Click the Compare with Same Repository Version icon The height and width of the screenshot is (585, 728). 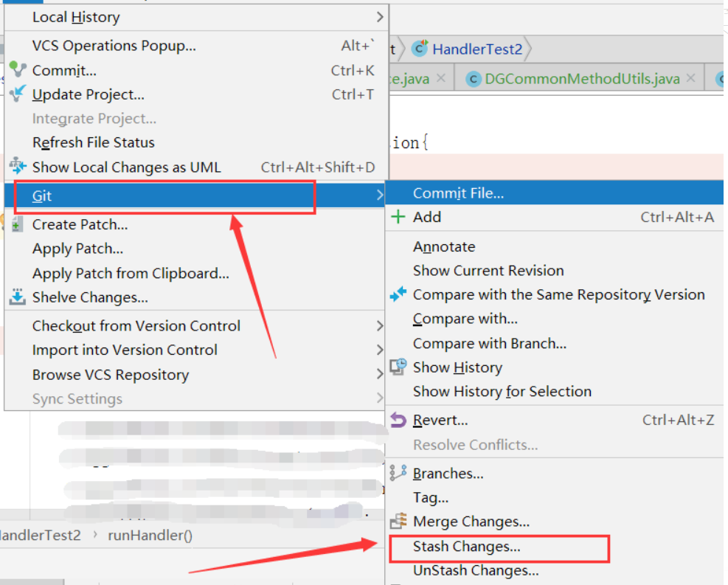(x=398, y=294)
